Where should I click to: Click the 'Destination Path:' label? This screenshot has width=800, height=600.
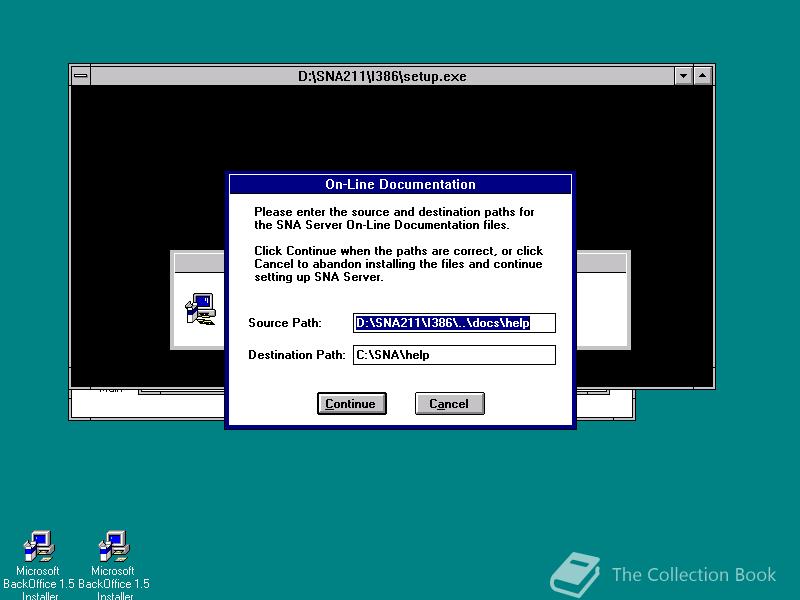[x=297, y=355]
